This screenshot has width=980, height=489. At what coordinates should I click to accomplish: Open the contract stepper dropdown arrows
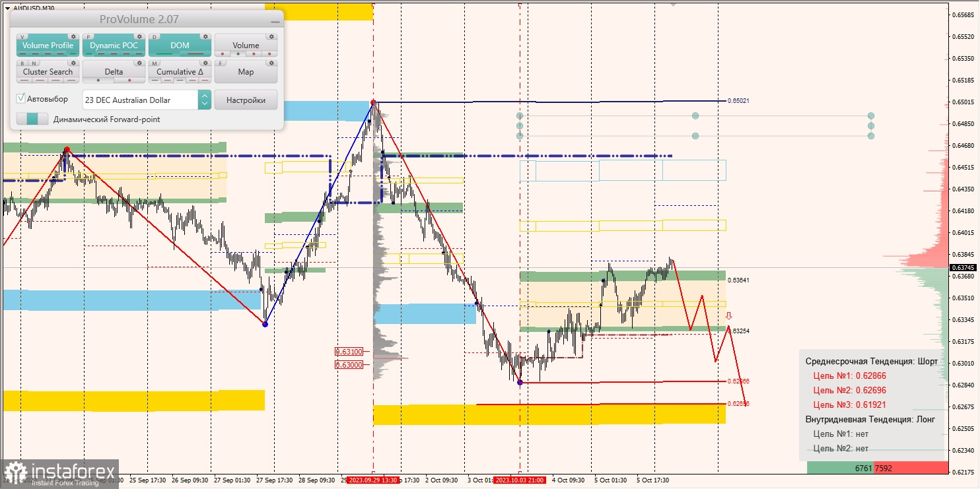tap(205, 100)
